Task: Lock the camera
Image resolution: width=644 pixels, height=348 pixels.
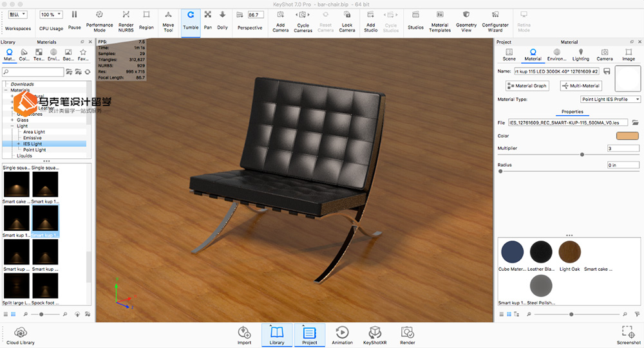Action: (347, 21)
